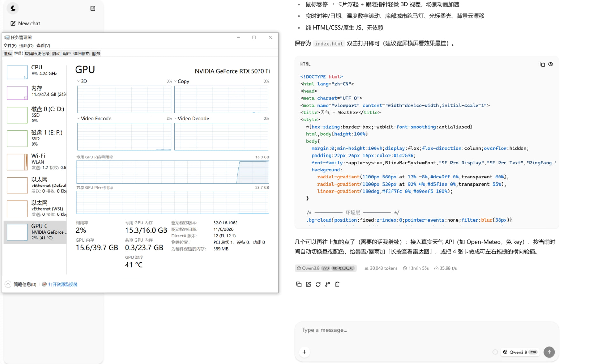Click the 13min 55s duration statistic
This screenshot has height=364, width=612.
(x=416, y=268)
